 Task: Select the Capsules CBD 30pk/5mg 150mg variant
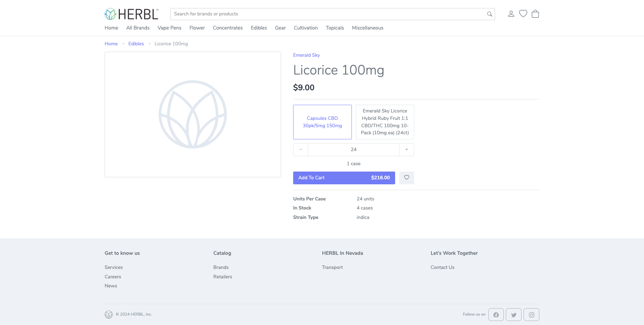click(x=322, y=122)
